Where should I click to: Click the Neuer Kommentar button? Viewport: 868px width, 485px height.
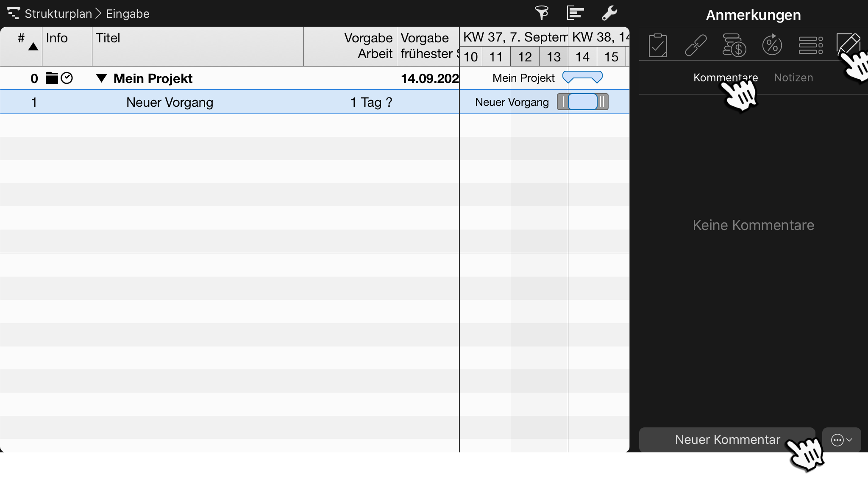pyautogui.click(x=727, y=440)
